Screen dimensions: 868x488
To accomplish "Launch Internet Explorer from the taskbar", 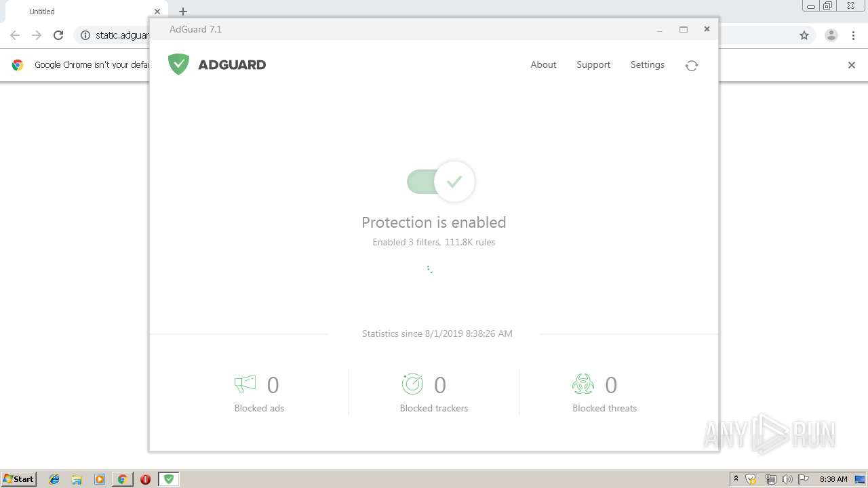I will tap(54, 479).
